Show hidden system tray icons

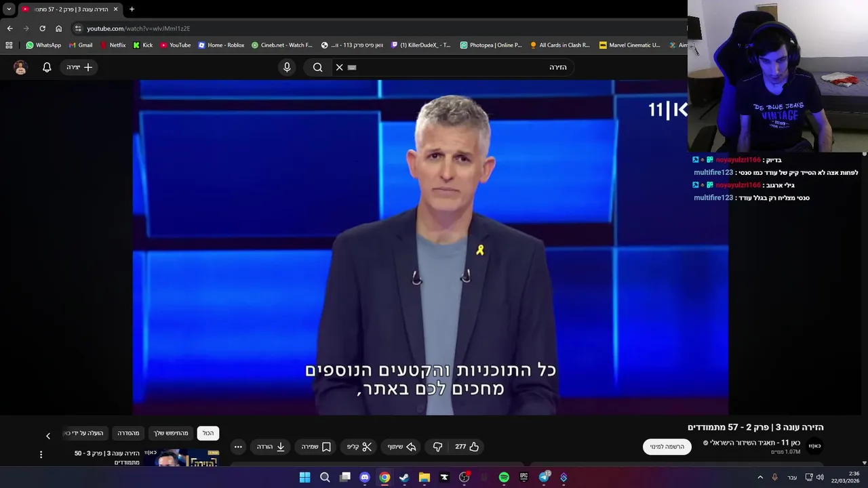[760, 477]
